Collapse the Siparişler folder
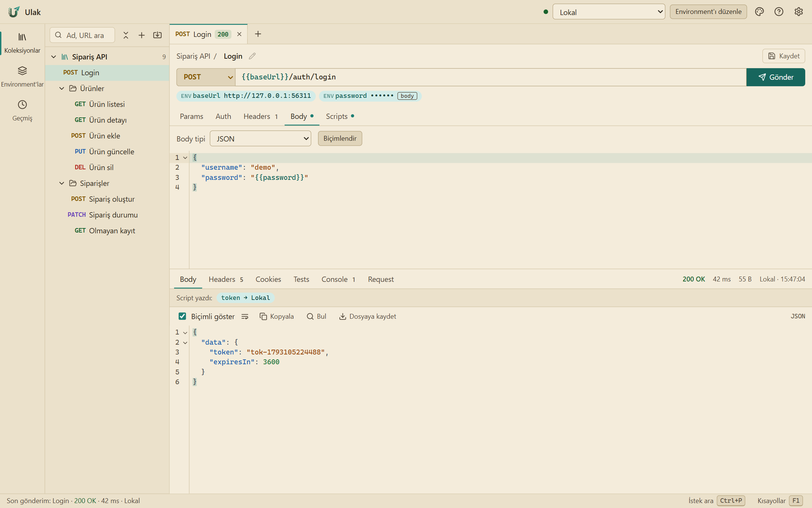This screenshot has height=508, width=812. pyautogui.click(x=62, y=183)
